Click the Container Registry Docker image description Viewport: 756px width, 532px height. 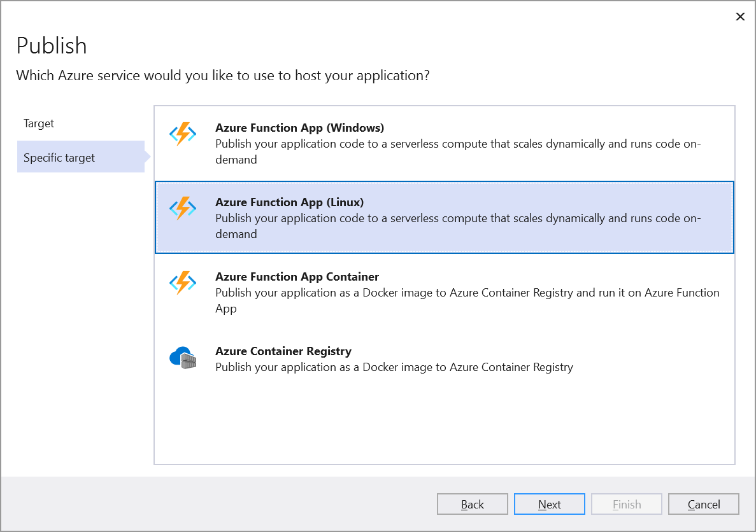tap(394, 367)
